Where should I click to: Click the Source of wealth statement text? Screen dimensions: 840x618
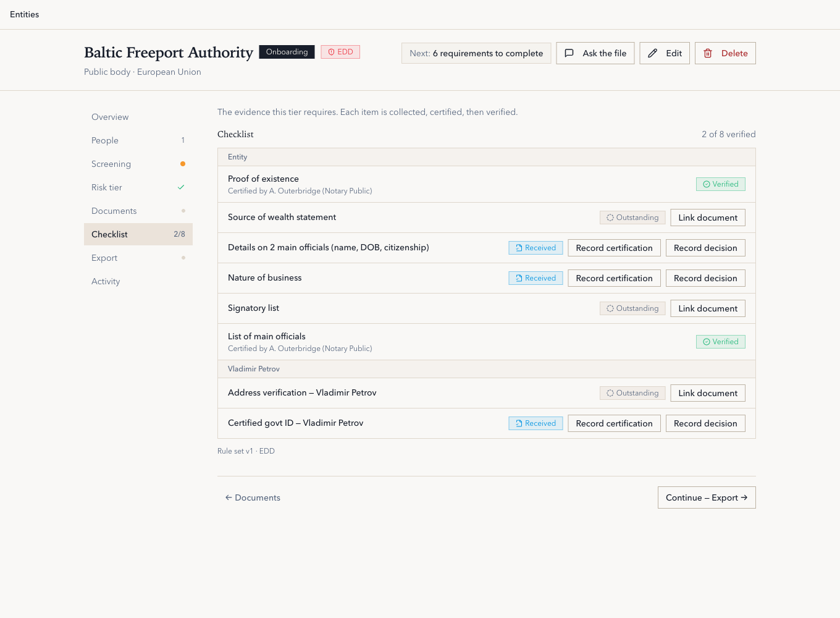(282, 217)
